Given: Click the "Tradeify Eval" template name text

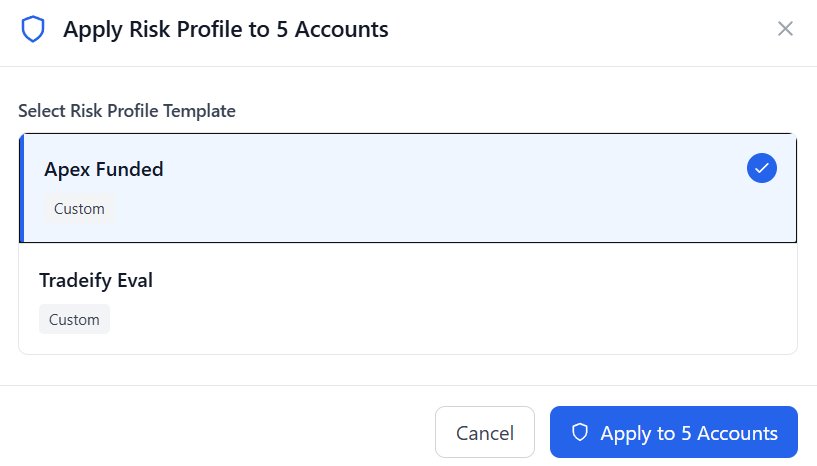Looking at the screenshot, I should tap(96, 280).
